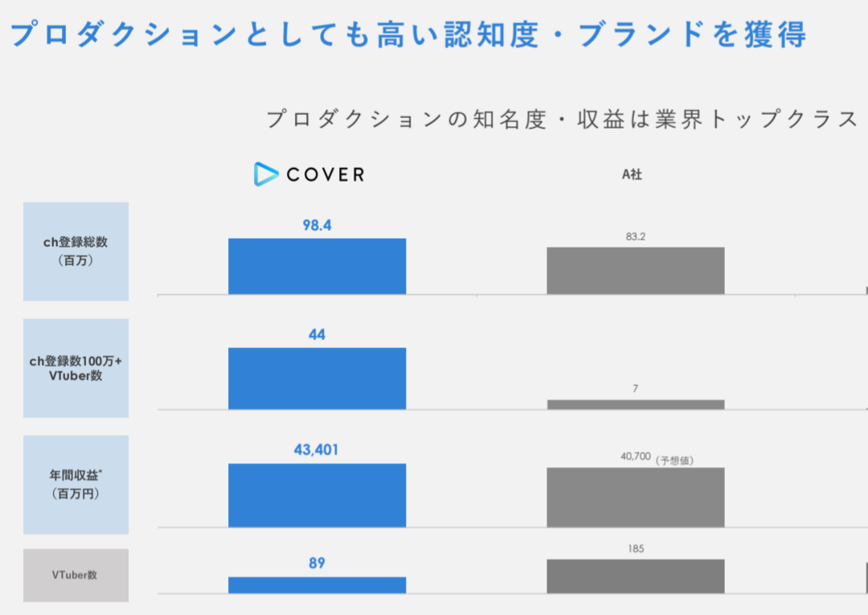Click the blue slide title heading

coord(408,35)
